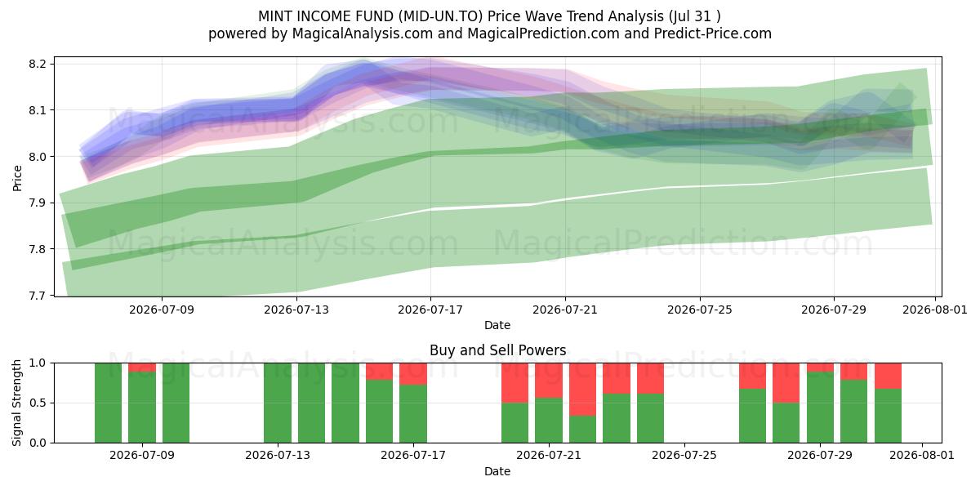Click the red sell segment above 2026-07-17
980x490 pixels.
(x=413, y=374)
